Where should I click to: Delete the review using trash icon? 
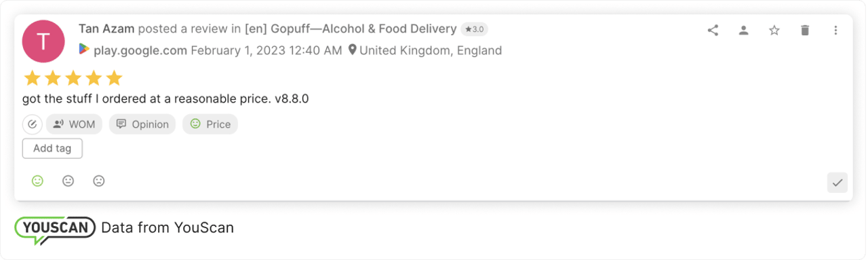coord(805,30)
